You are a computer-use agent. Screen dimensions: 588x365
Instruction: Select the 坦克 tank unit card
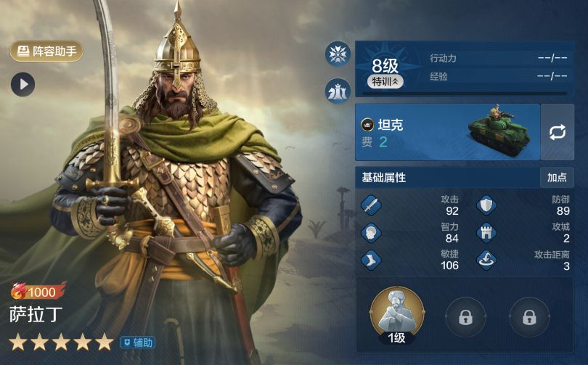pyautogui.click(x=447, y=132)
